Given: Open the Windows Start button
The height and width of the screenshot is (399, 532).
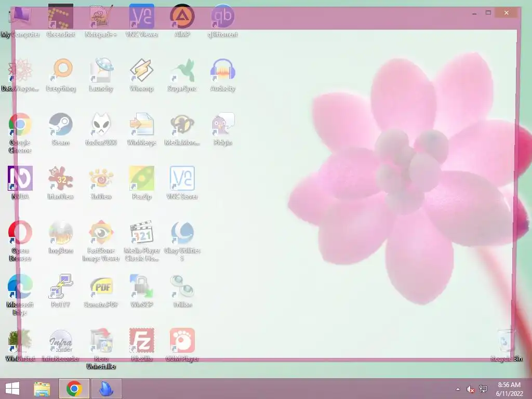Looking at the screenshot, I should pos(12,389).
